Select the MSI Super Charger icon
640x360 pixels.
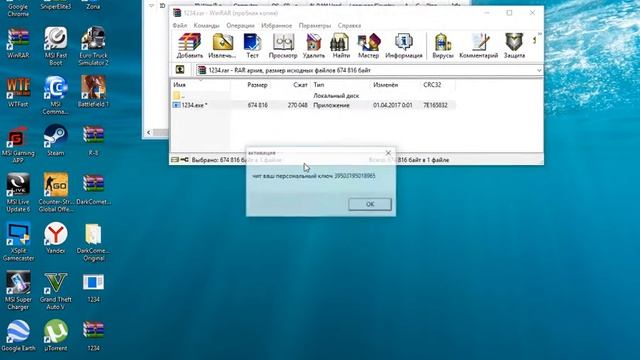coord(18,291)
